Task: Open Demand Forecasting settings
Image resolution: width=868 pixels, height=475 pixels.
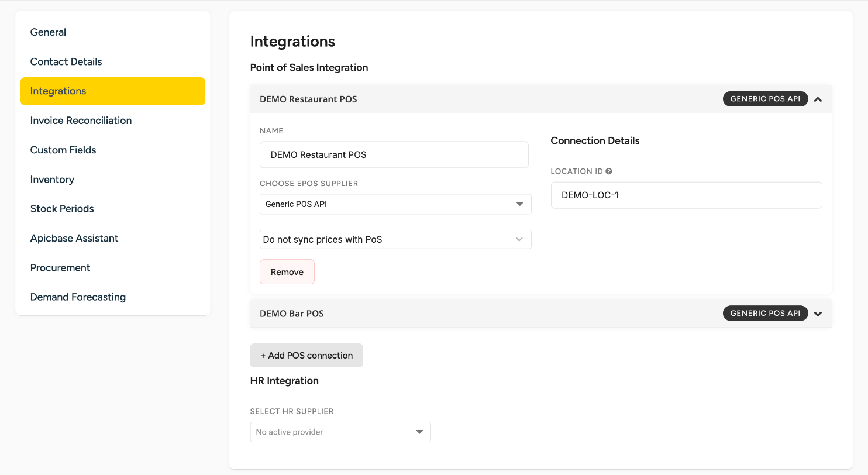Action: point(78,297)
